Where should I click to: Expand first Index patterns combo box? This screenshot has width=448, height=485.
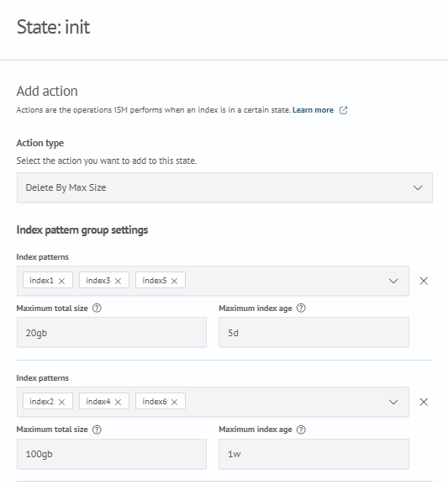pyautogui.click(x=393, y=281)
